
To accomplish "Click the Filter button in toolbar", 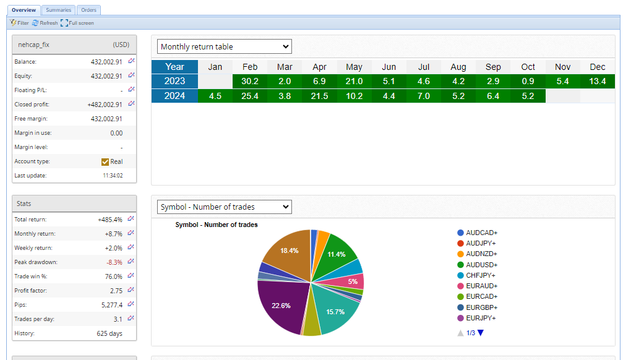I will pyautogui.click(x=20, y=23).
